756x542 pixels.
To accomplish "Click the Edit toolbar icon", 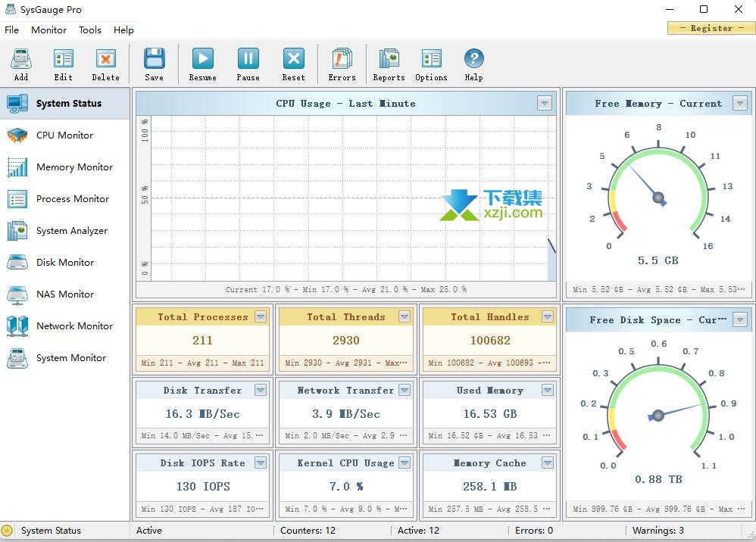I will pyautogui.click(x=63, y=59).
